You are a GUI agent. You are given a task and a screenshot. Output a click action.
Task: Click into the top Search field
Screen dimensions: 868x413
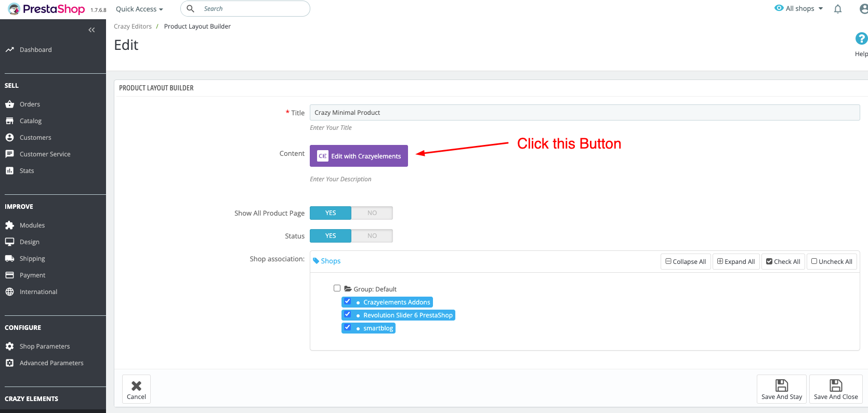pos(245,9)
